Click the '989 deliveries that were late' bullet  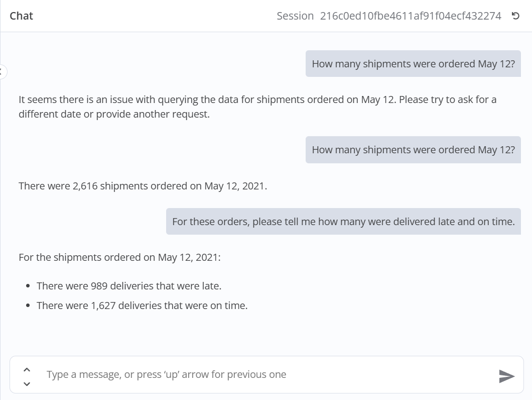pyautogui.click(x=129, y=286)
